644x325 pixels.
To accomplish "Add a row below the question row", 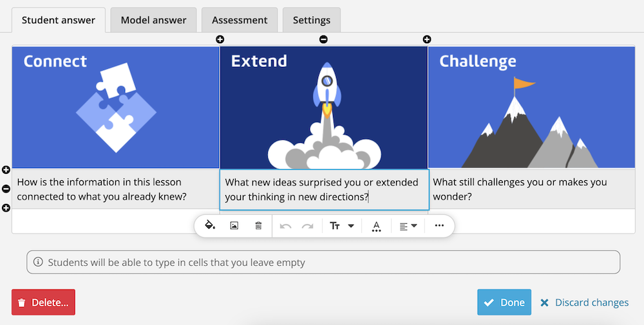I will (6, 208).
